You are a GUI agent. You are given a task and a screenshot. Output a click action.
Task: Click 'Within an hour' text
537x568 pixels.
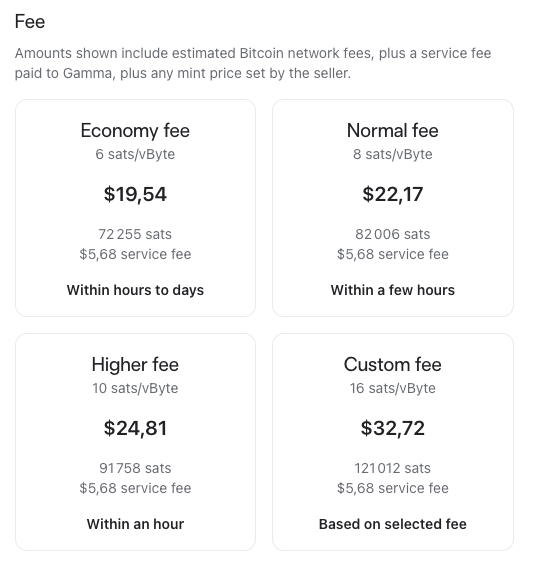(x=135, y=524)
